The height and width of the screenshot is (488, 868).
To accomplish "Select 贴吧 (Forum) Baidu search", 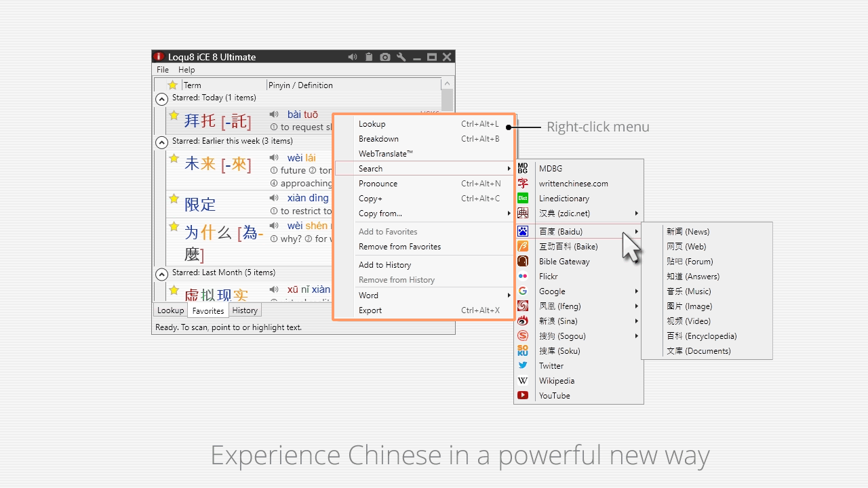I will pos(707,262).
